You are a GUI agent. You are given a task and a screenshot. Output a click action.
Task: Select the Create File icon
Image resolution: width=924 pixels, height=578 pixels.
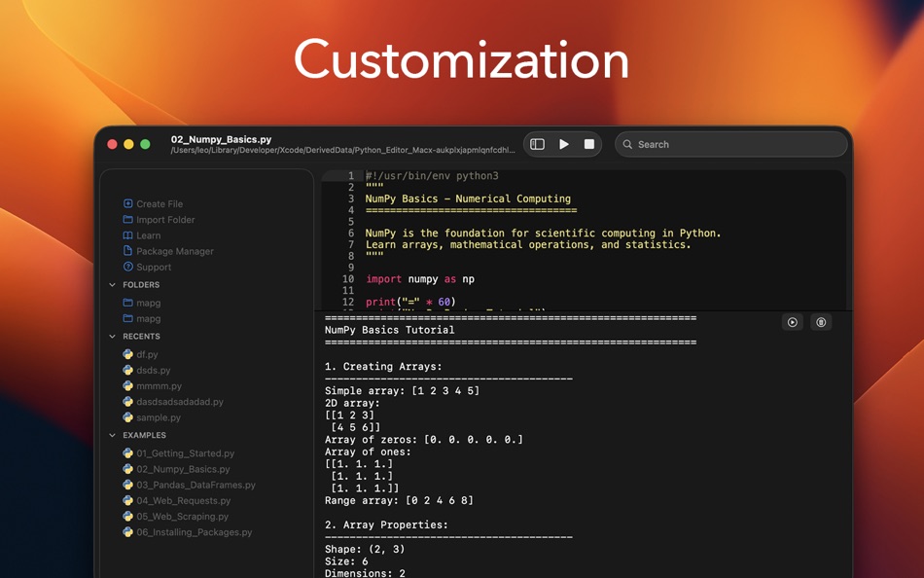pos(127,203)
